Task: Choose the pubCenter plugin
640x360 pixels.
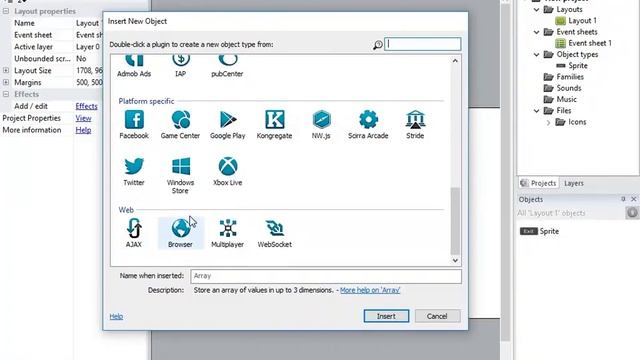Action: click(x=227, y=66)
